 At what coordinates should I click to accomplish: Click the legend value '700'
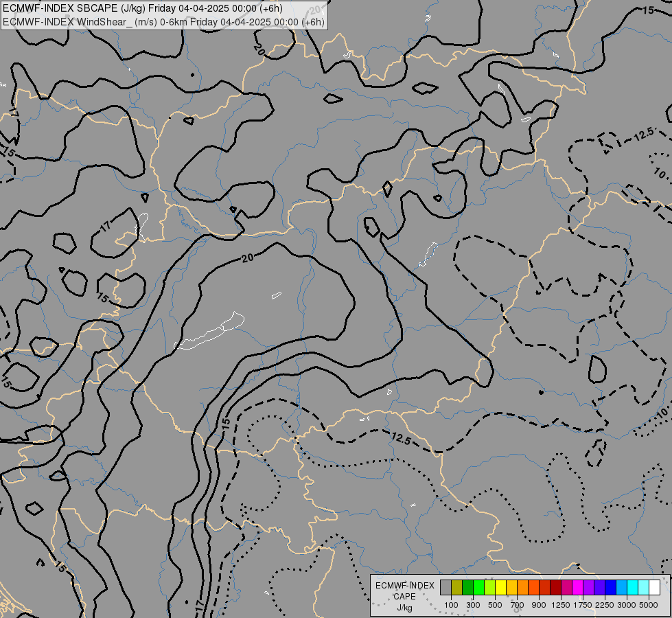[x=518, y=605]
